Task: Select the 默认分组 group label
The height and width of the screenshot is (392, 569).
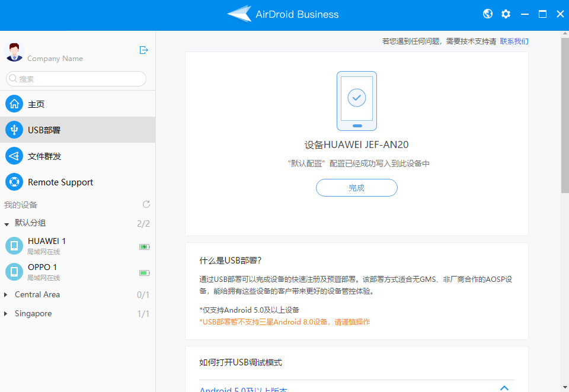Action: coord(30,223)
